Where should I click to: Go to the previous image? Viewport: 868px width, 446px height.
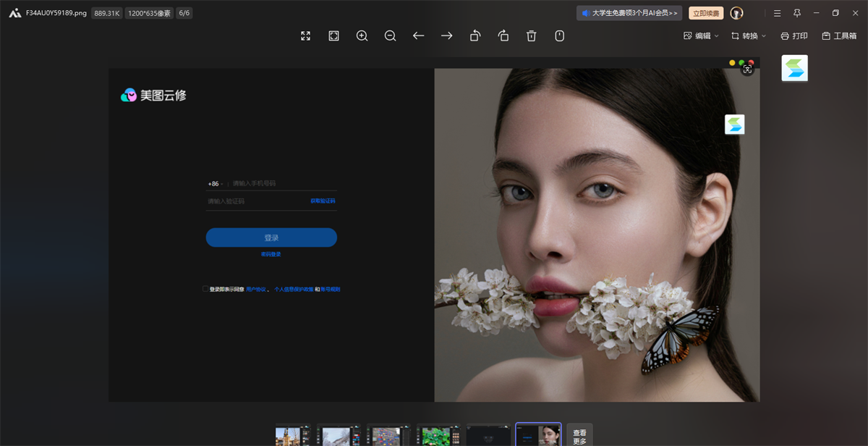(x=418, y=35)
